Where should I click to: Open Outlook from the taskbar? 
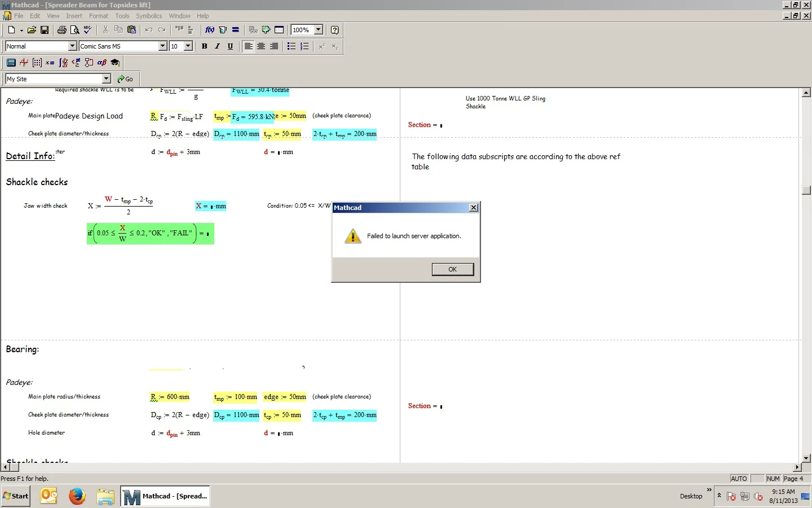[x=49, y=496]
